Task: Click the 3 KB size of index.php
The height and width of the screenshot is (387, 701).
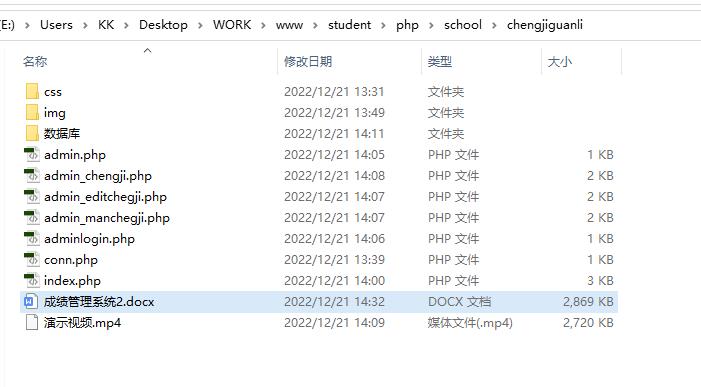Action: pyautogui.click(x=600, y=281)
